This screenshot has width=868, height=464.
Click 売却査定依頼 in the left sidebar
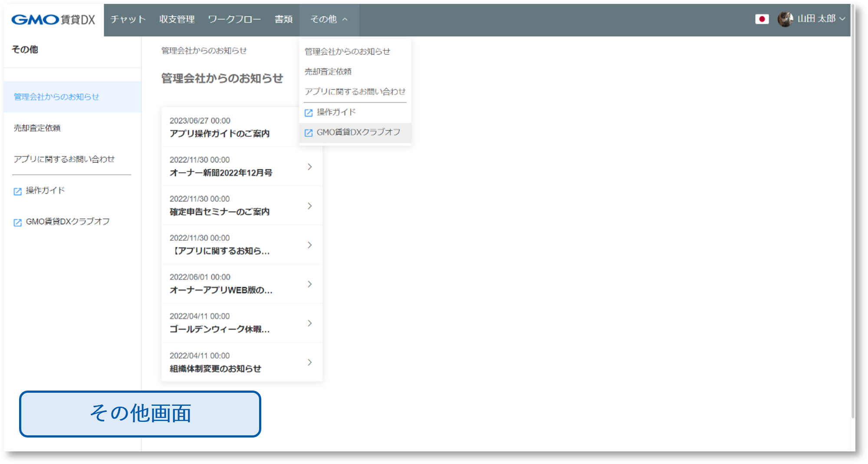38,128
